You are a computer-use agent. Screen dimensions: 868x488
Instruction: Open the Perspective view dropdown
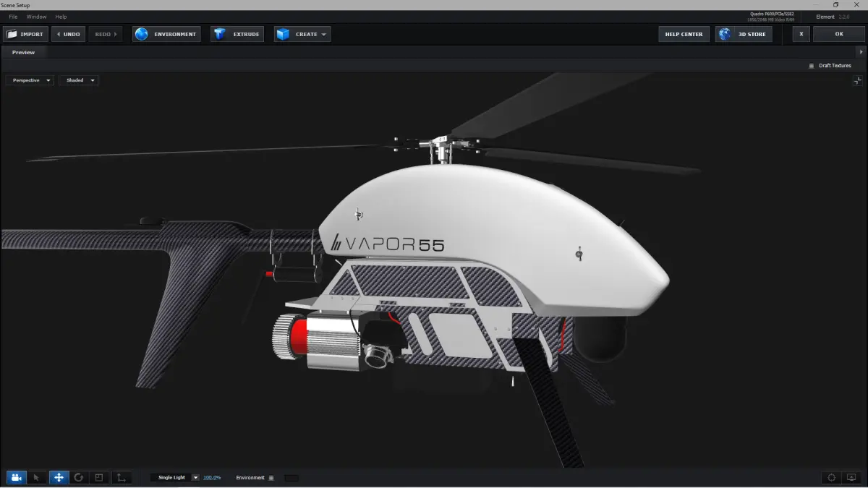click(30, 80)
